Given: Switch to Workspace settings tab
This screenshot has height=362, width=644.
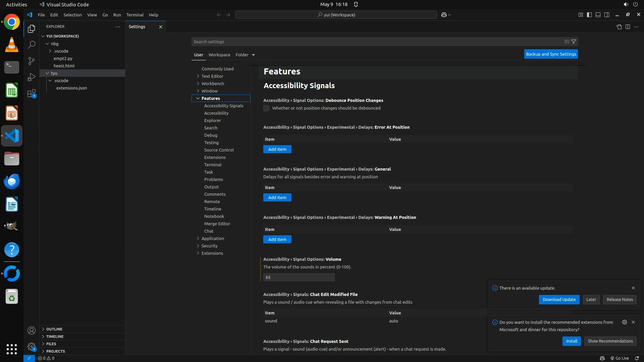Looking at the screenshot, I should click(219, 55).
